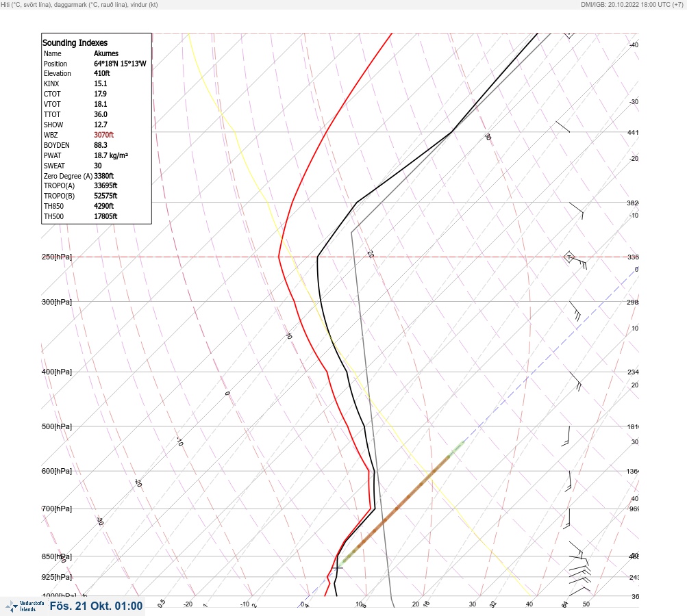Viewport: 687px width, 616px height.
Task: Click the VTOT value 18.1
Action: click(x=100, y=104)
